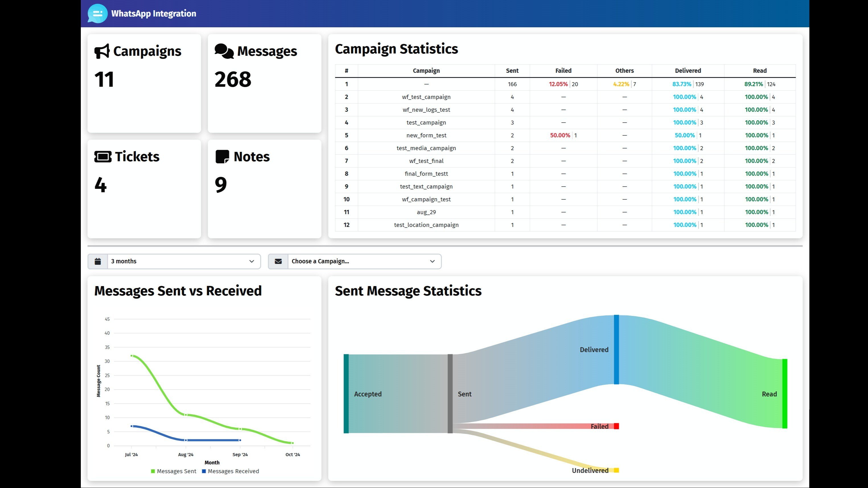The height and width of the screenshot is (488, 868).
Task: Click the Tickets icon
Action: [x=103, y=157]
